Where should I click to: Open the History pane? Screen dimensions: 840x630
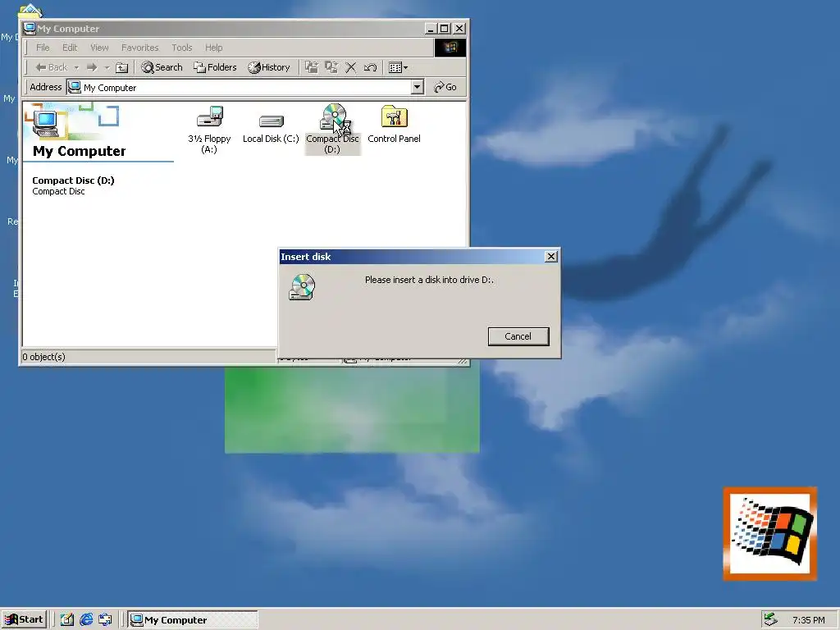(269, 67)
